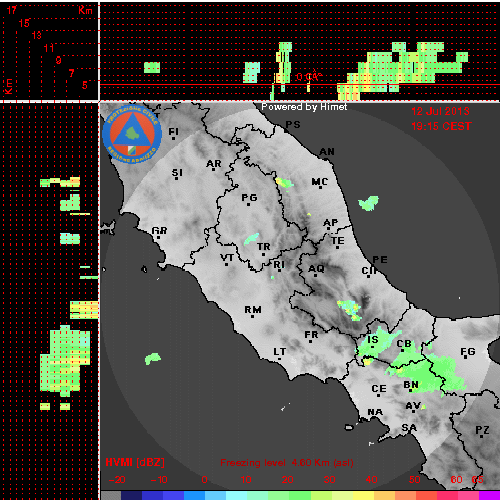
Task: Select the '19:15 CEST' time text
Action: pyautogui.click(x=441, y=126)
